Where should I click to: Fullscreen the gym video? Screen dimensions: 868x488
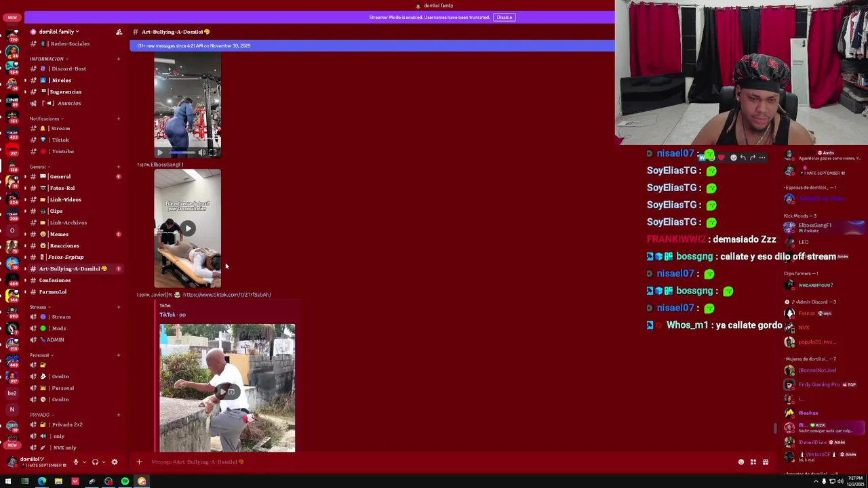tap(213, 152)
